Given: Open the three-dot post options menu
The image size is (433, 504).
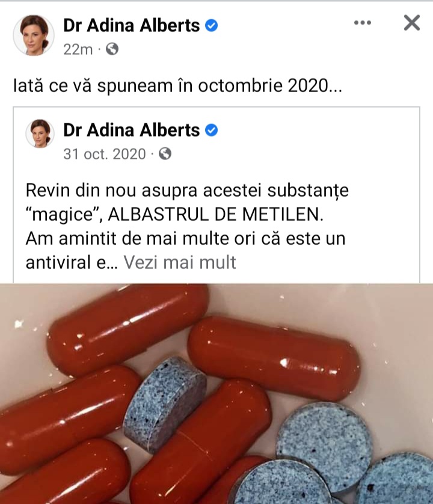Looking at the screenshot, I should [x=363, y=23].
